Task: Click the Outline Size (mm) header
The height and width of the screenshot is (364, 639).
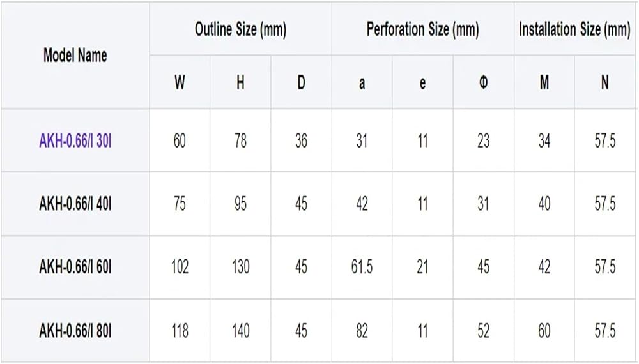Action: (x=240, y=29)
